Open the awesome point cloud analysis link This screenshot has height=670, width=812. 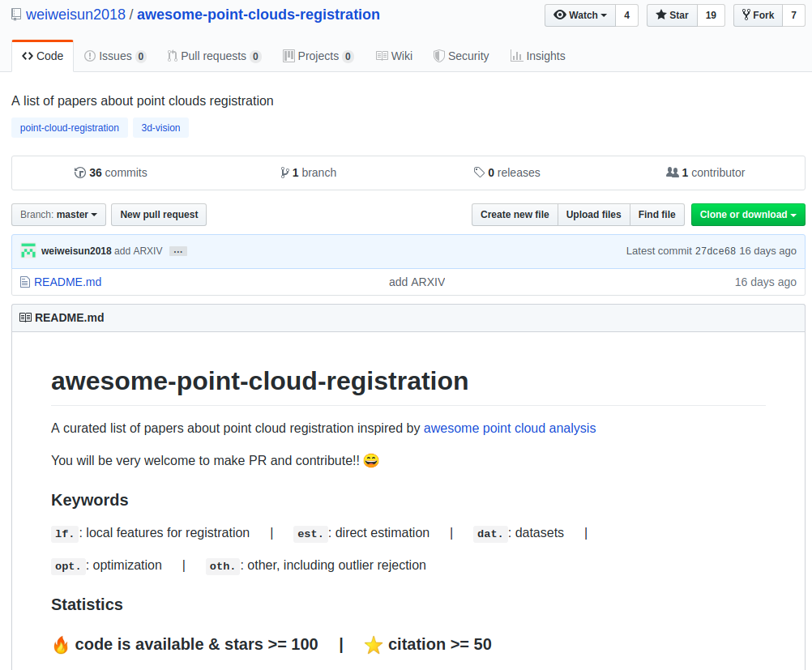click(x=510, y=429)
